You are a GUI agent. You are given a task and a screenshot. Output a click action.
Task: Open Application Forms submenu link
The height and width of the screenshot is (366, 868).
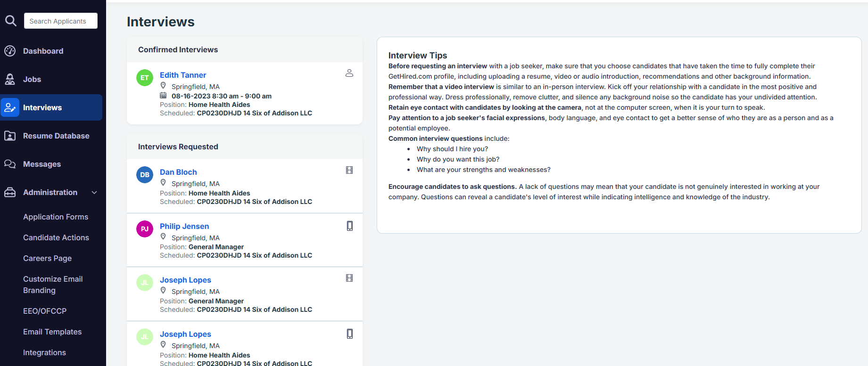[56, 217]
